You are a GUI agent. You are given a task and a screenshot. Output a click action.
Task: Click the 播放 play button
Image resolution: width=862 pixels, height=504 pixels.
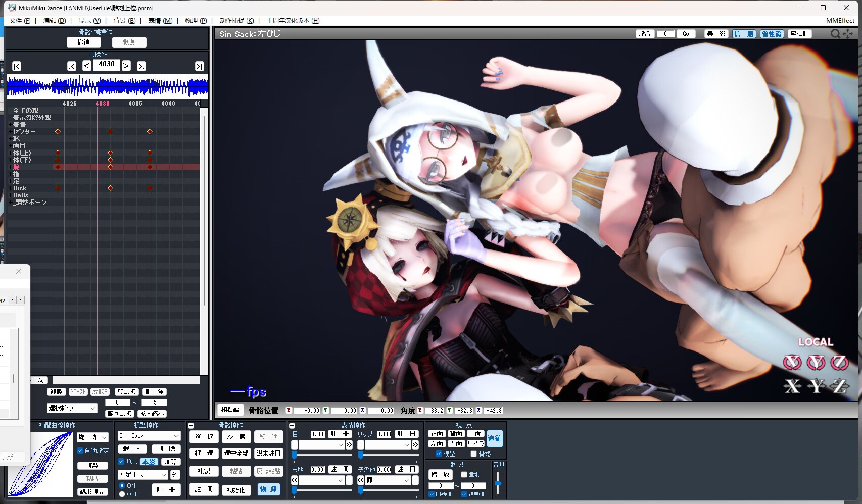[440, 475]
